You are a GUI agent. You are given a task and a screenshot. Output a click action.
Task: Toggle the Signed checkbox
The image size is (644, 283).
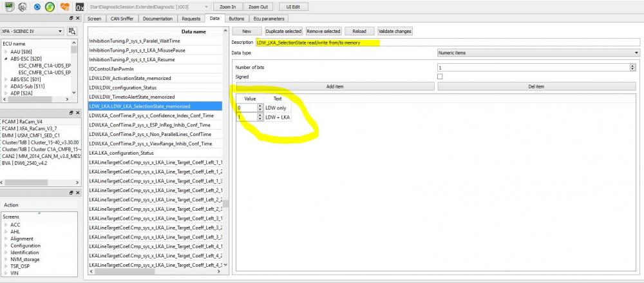coord(440,77)
